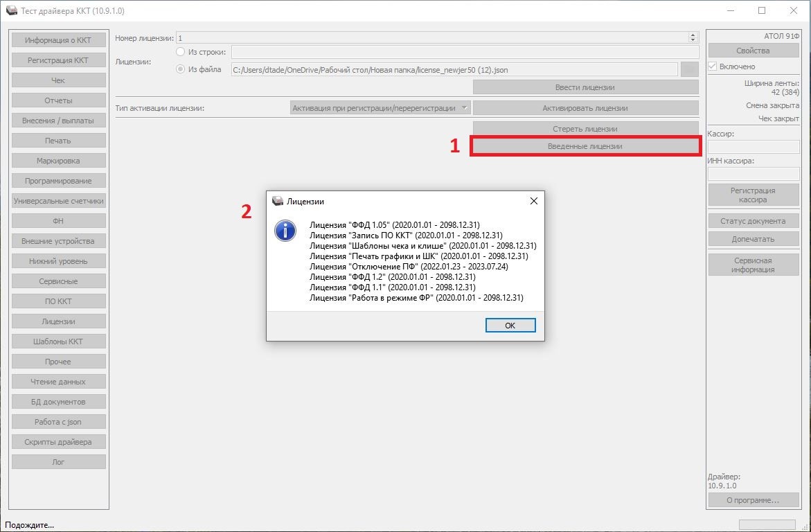Click the printer icon in app title bar
811x532 pixels.
[x=11, y=10]
